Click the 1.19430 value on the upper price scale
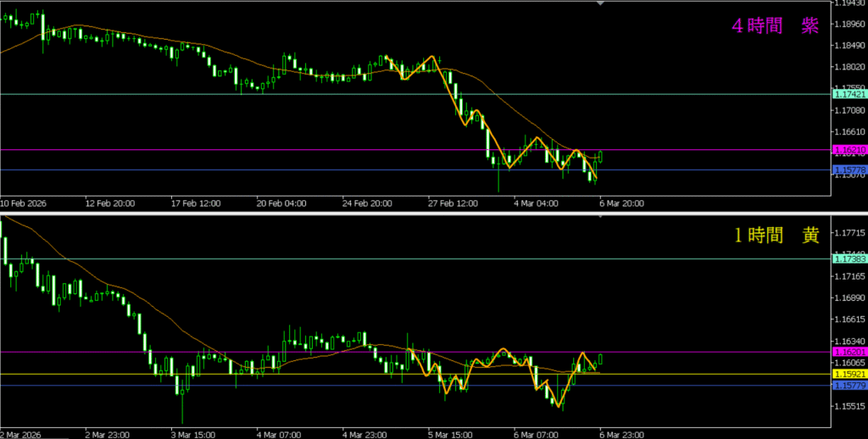The image size is (868, 439). (x=850, y=4)
